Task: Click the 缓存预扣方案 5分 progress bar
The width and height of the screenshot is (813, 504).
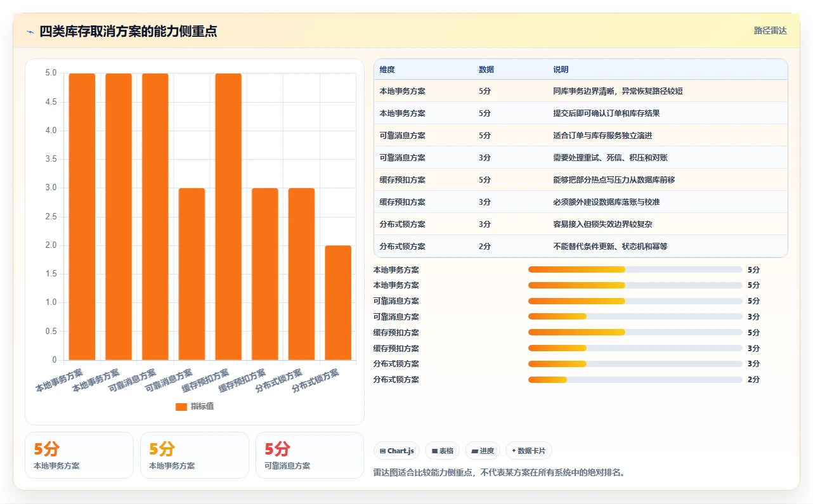Action: 635,333
